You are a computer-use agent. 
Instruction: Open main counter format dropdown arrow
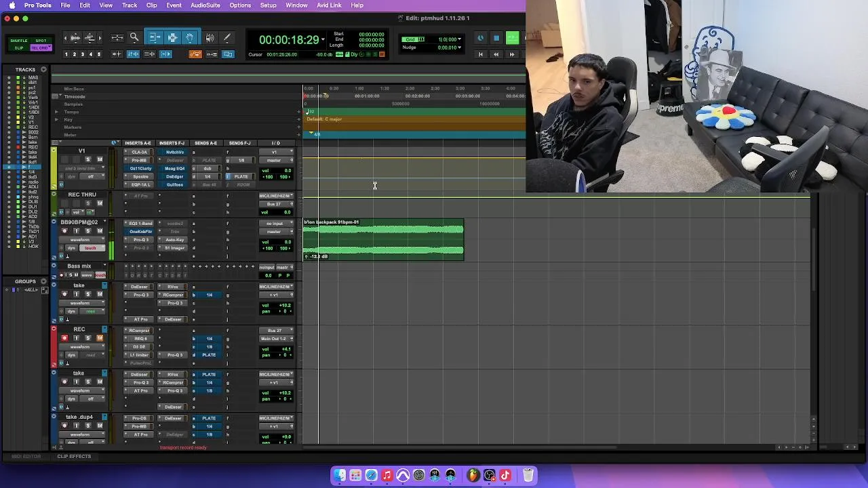pyautogui.click(x=323, y=40)
